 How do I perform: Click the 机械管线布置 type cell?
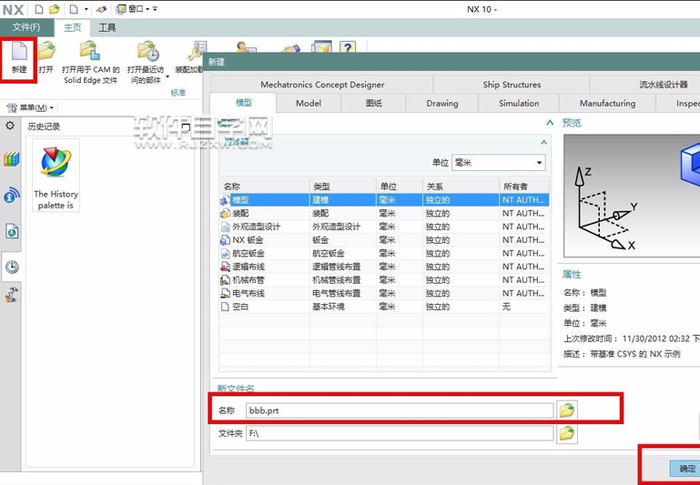pos(336,280)
